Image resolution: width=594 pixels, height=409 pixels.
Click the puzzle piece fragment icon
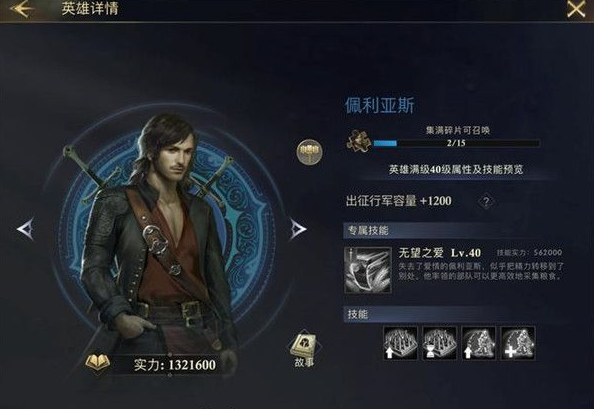(358, 141)
